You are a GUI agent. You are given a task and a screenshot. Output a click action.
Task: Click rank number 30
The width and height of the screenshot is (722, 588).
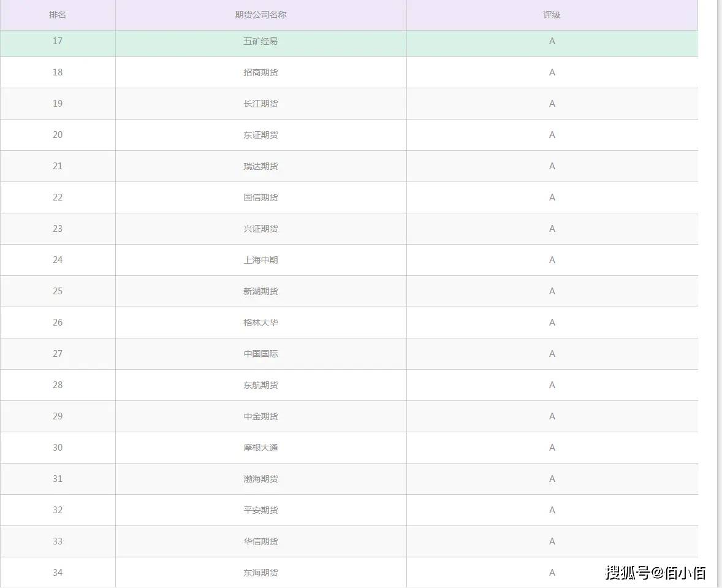(x=58, y=448)
